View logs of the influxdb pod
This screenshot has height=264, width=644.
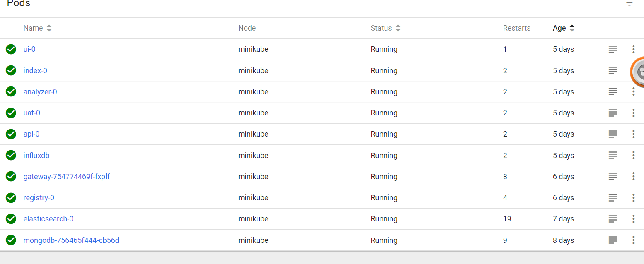(613, 155)
